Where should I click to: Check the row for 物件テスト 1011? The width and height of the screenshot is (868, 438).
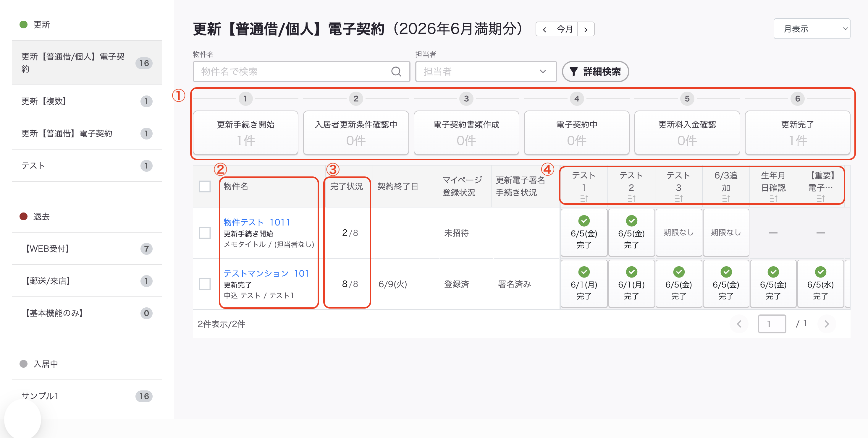(x=205, y=233)
